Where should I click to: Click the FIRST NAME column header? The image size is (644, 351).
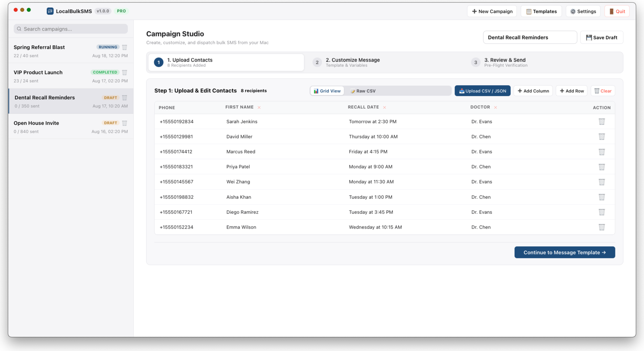coord(239,107)
